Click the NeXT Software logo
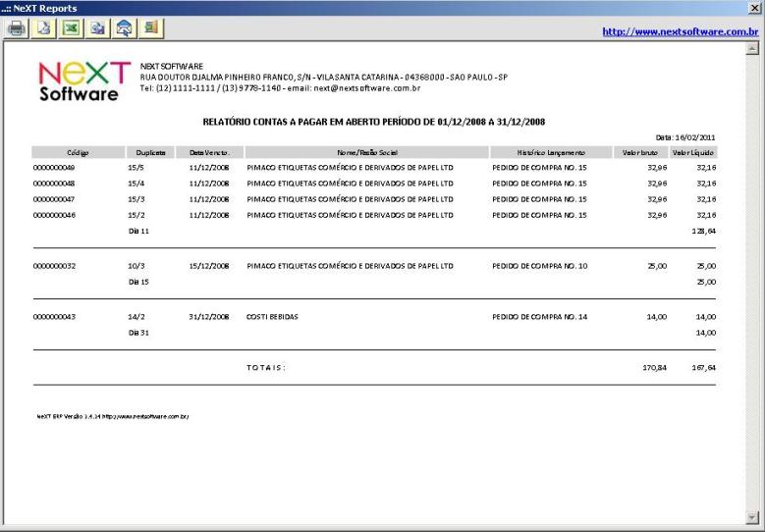Image resolution: width=765 pixels, height=532 pixels. [83, 80]
